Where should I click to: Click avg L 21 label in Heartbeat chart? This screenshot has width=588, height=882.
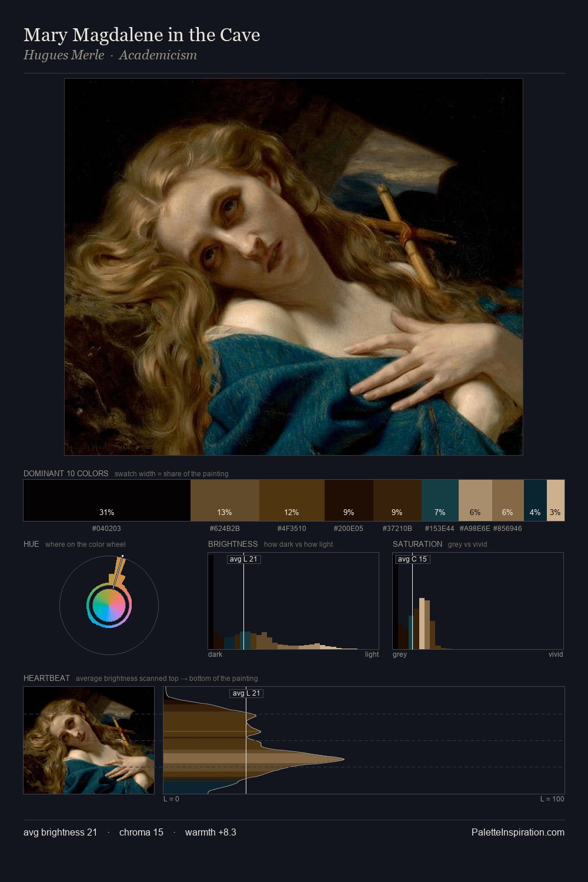tap(246, 693)
